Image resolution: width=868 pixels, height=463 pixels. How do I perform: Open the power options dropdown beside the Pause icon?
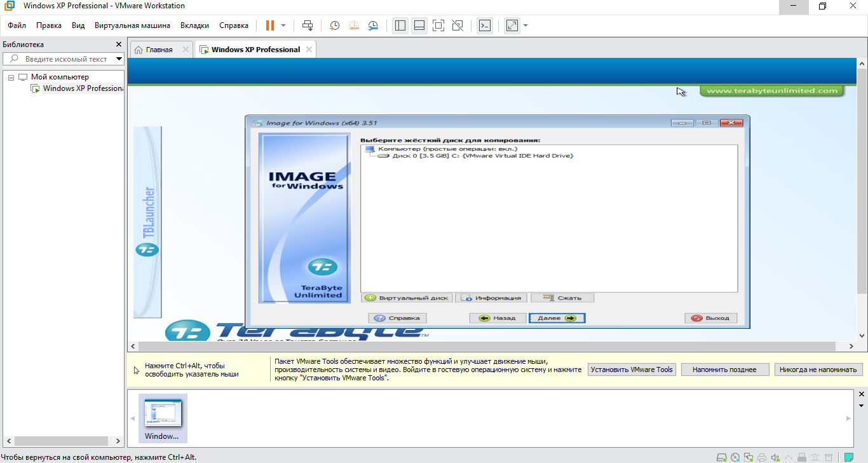(283, 25)
